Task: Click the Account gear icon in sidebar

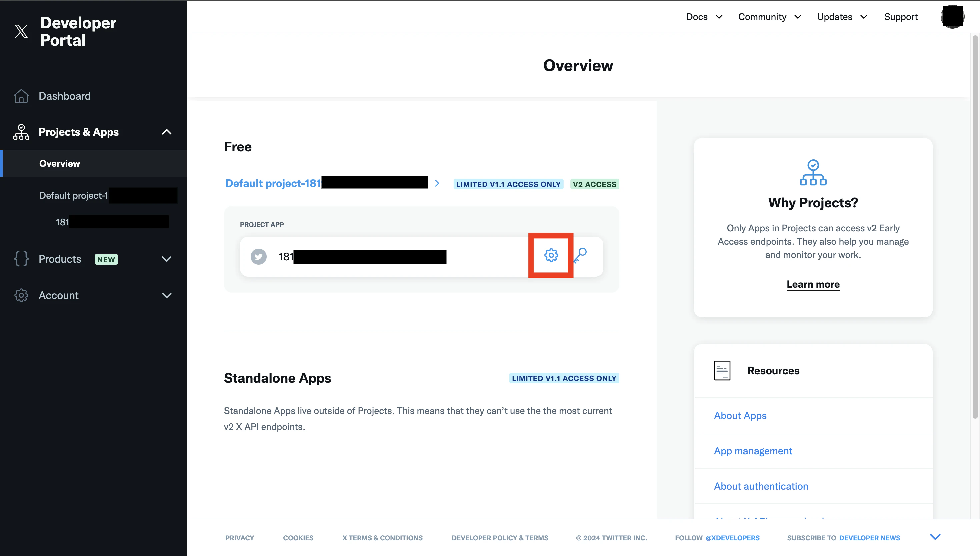Action: coord(21,295)
